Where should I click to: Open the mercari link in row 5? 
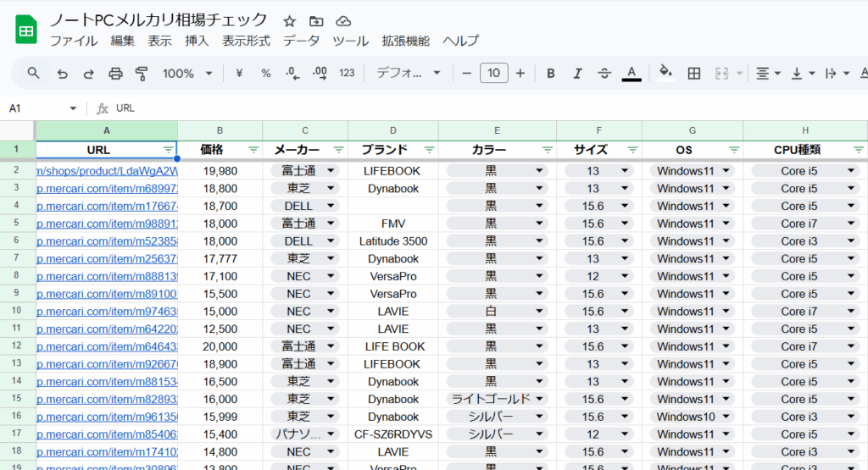[x=107, y=224]
